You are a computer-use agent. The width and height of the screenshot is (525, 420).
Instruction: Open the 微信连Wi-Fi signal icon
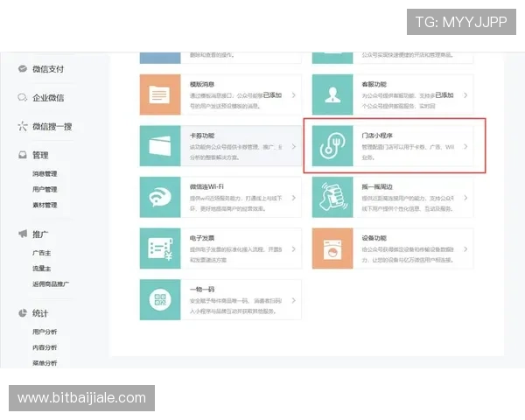[x=160, y=197]
